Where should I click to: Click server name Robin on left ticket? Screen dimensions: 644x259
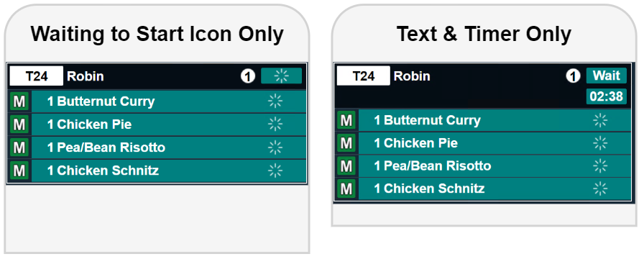click(x=86, y=76)
